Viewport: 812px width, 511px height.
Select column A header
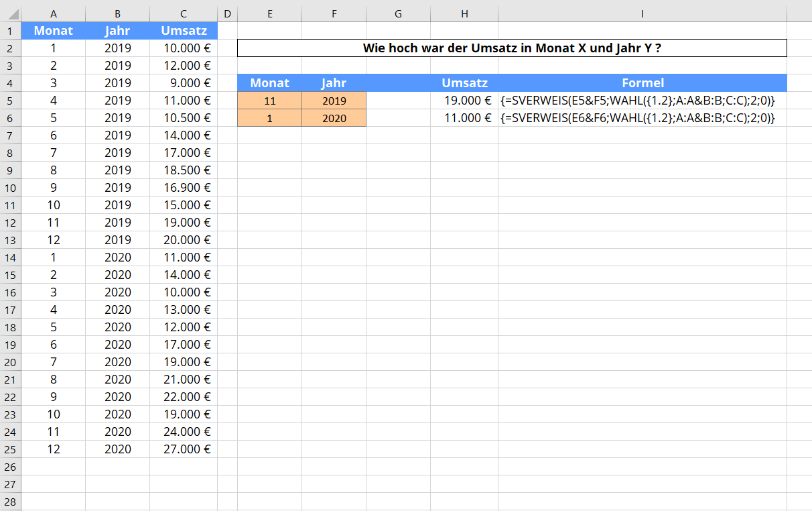pos(53,14)
